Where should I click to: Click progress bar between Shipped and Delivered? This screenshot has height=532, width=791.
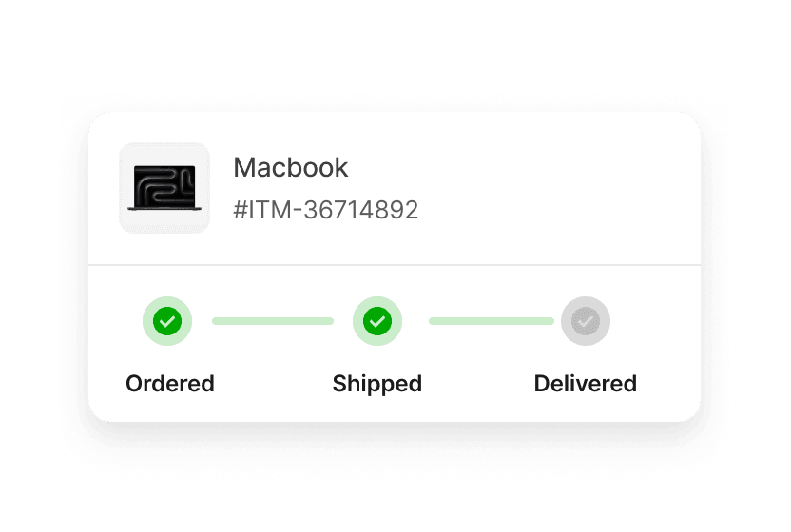[x=492, y=321]
